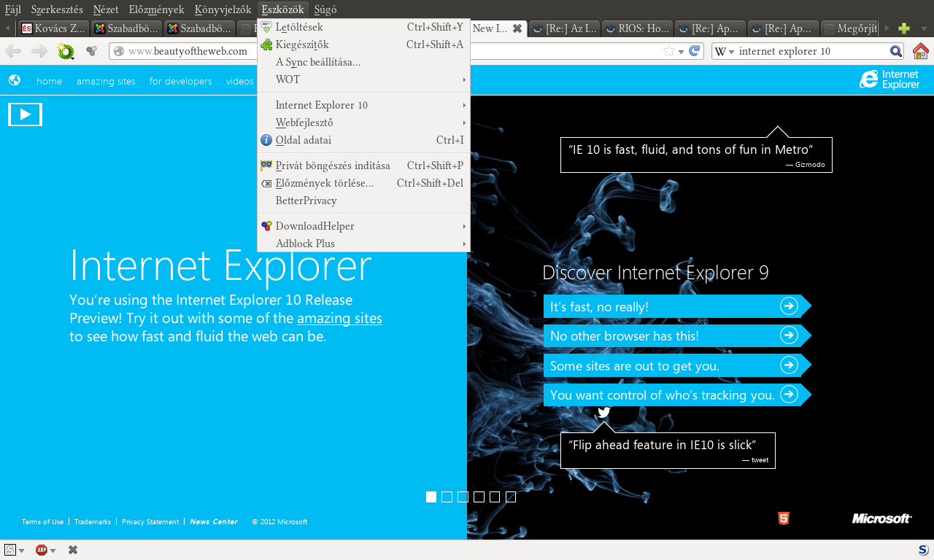
Task: Click the S icon at the bottom-right corner
Action: click(923, 550)
